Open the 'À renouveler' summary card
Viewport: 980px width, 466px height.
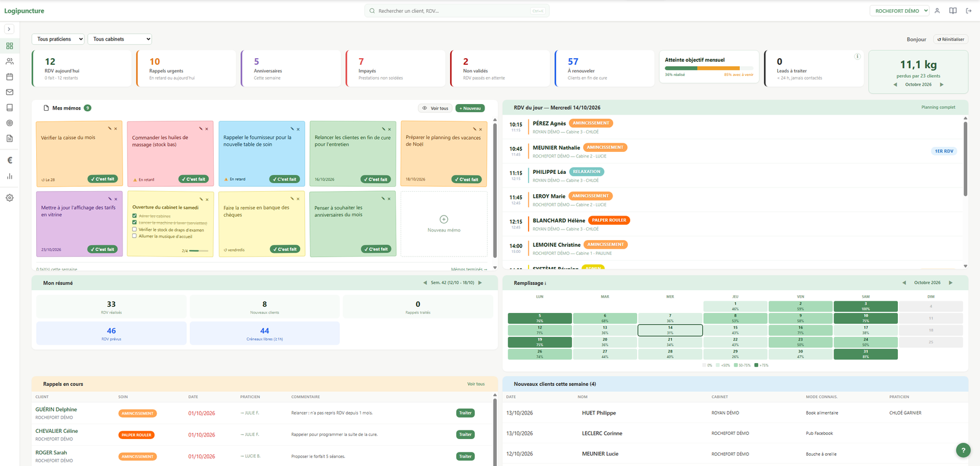point(605,69)
